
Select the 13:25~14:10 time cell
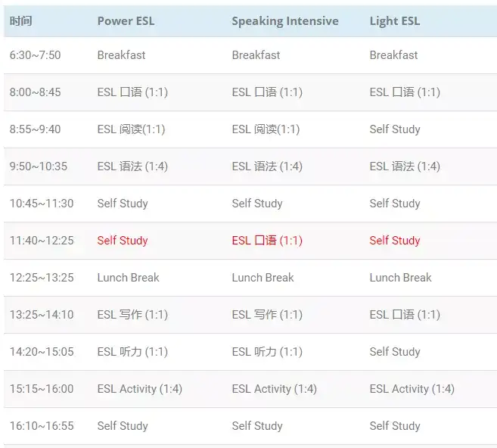[x=42, y=315]
